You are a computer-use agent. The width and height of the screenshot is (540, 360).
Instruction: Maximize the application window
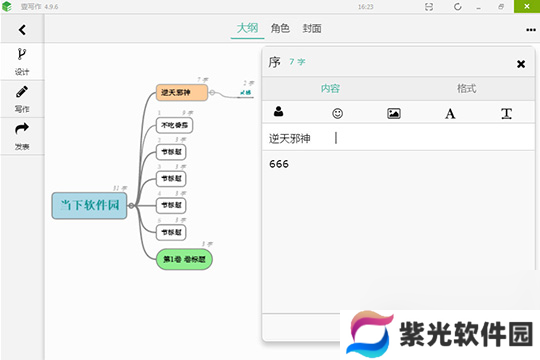(x=501, y=7)
